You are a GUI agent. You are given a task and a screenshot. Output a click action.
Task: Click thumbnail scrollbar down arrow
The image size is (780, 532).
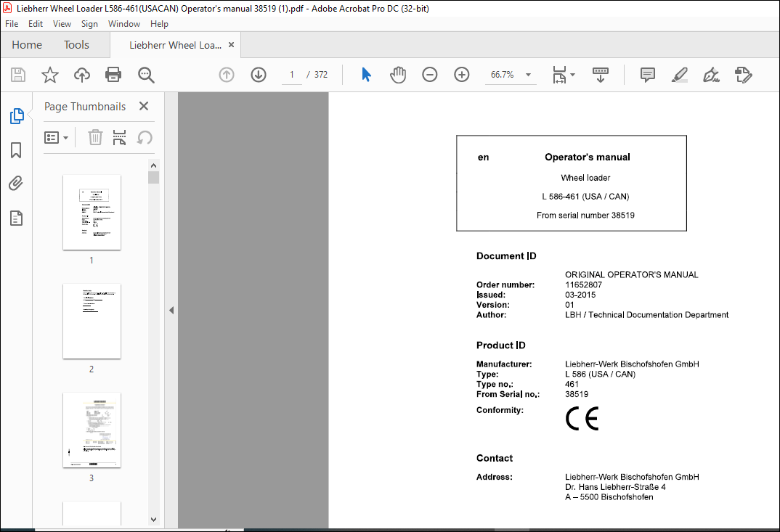tap(153, 520)
